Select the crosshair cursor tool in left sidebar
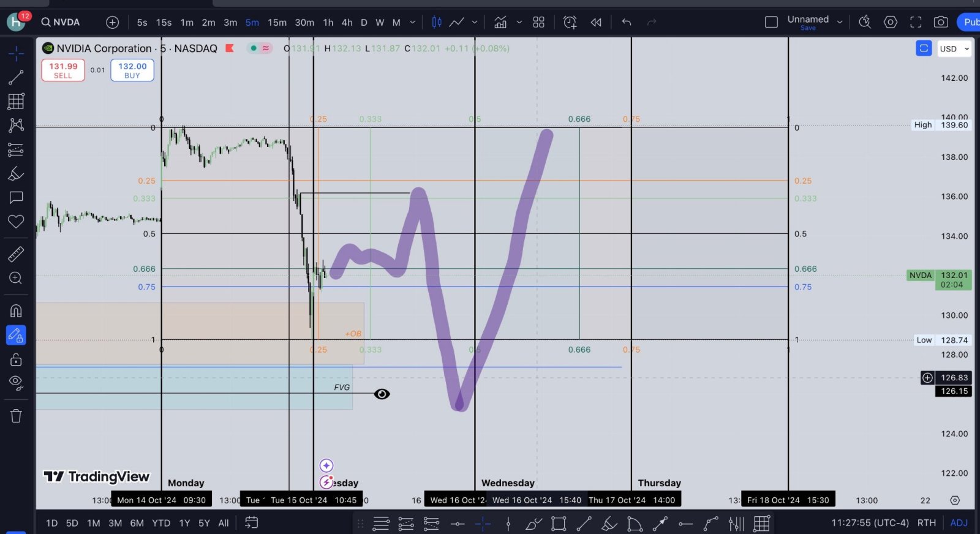 point(16,54)
